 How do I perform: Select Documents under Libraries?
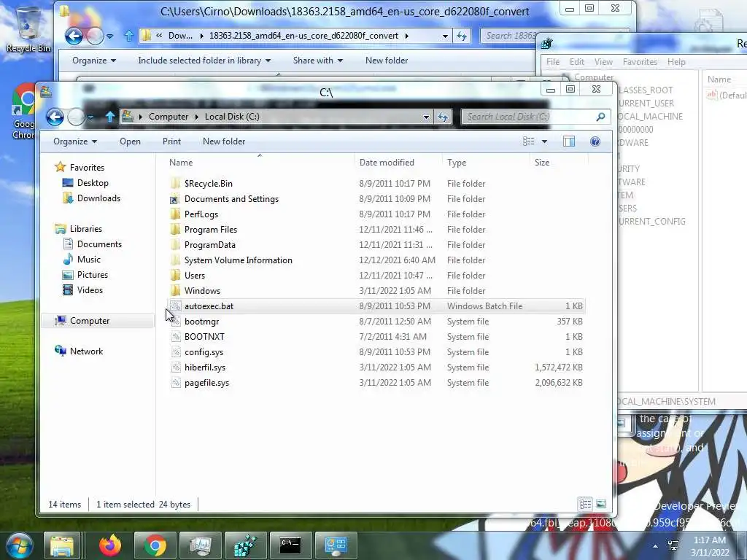point(99,244)
